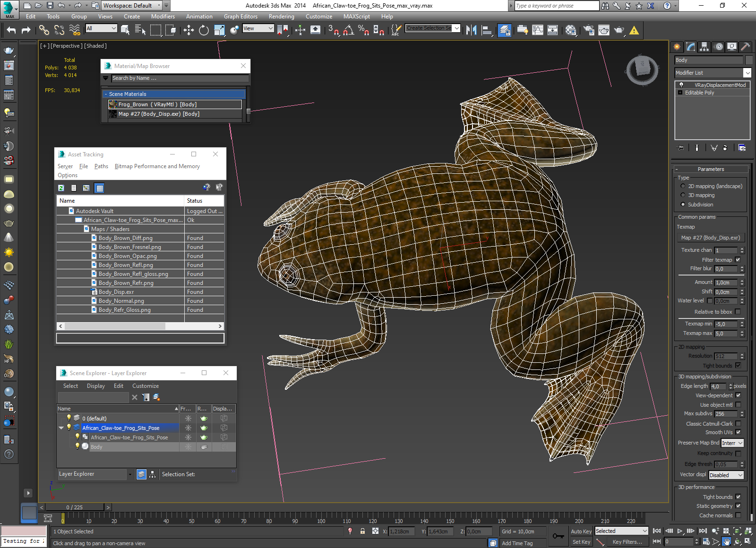Open Bitmap Performance and Memory menu
Image resolution: width=756 pixels, height=548 pixels.
point(157,166)
